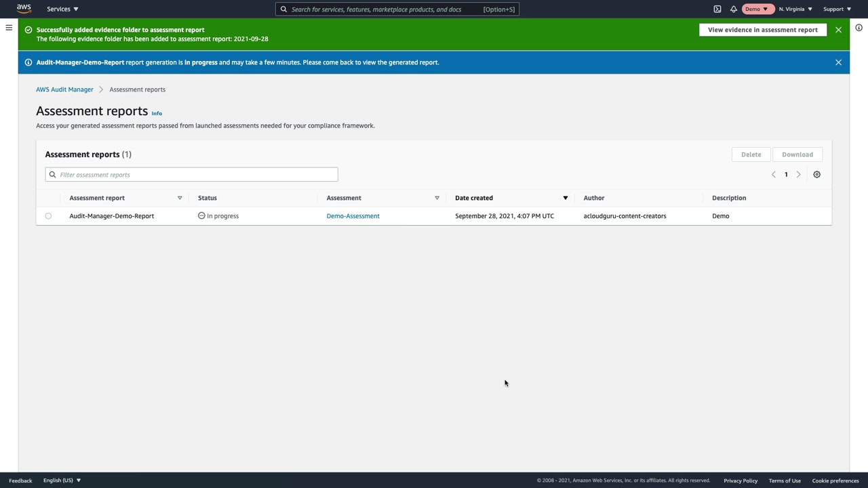Go to next page of reports
This screenshot has width=868, height=488.
coord(798,175)
